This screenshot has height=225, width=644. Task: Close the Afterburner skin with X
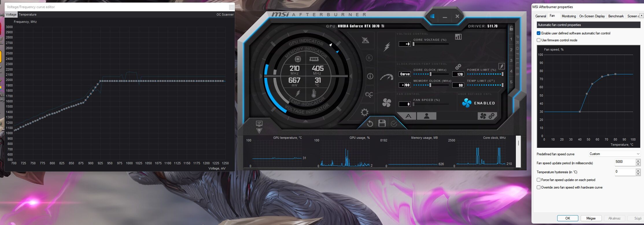[457, 16]
